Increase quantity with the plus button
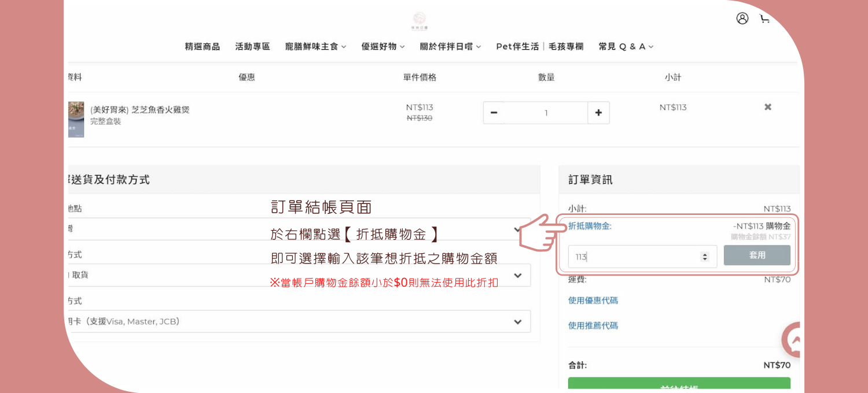The width and height of the screenshot is (868, 393). point(598,113)
